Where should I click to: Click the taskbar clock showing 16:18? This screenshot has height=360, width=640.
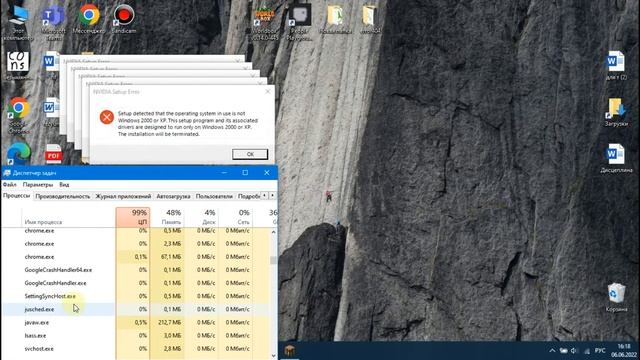click(x=624, y=351)
